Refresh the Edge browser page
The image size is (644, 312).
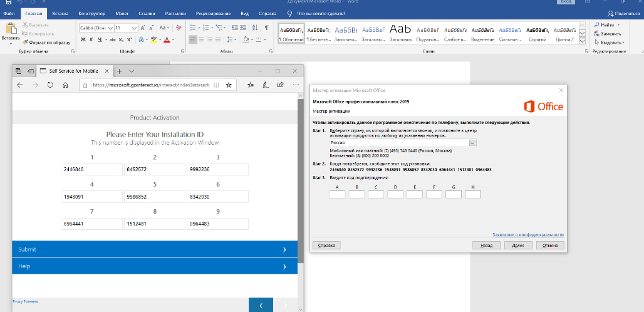[x=50, y=85]
